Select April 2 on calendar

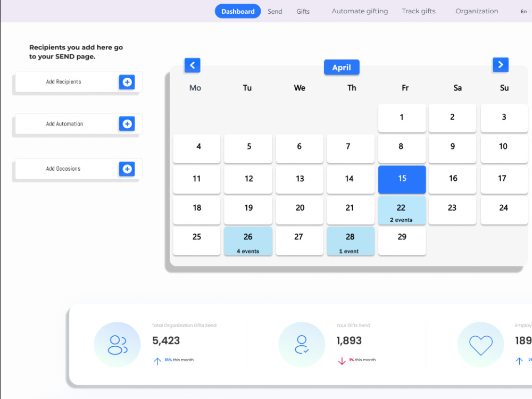click(x=452, y=118)
